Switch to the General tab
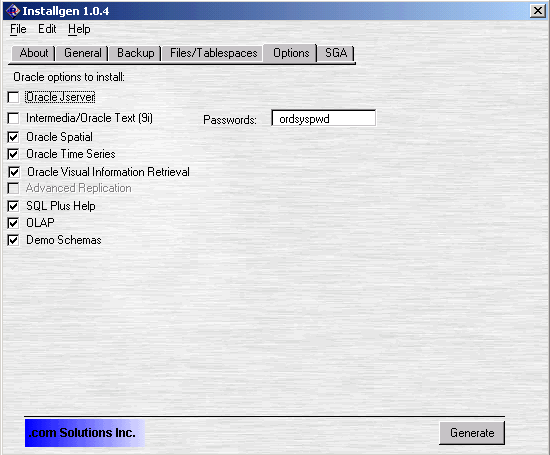The width and height of the screenshot is (550, 455). pyautogui.click(x=83, y=53)
